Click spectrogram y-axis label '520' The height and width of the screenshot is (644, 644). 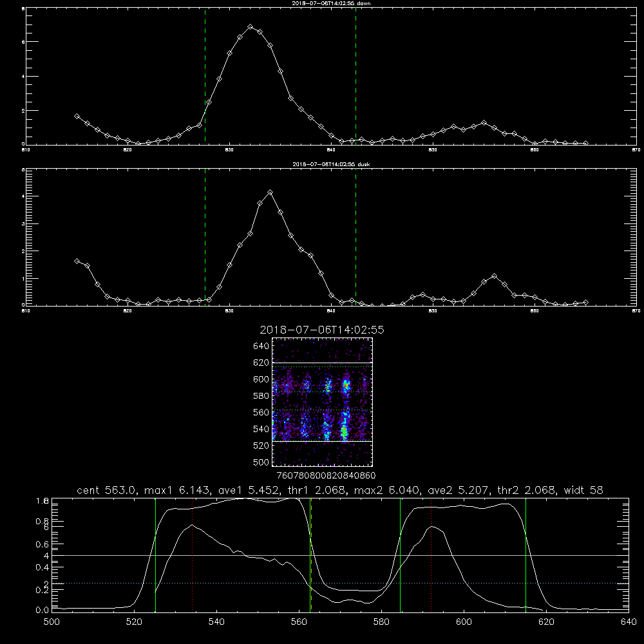pos(261,446)
